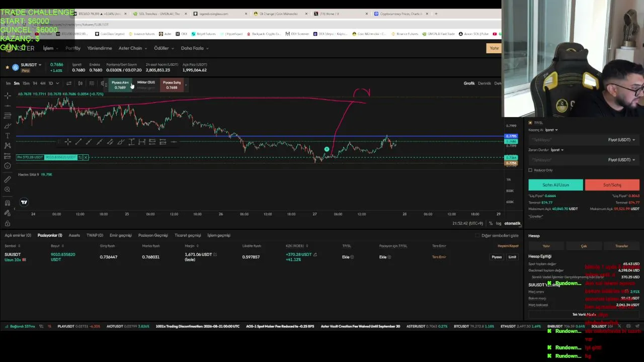Toggle otomatik auto scale

[512, 223]
